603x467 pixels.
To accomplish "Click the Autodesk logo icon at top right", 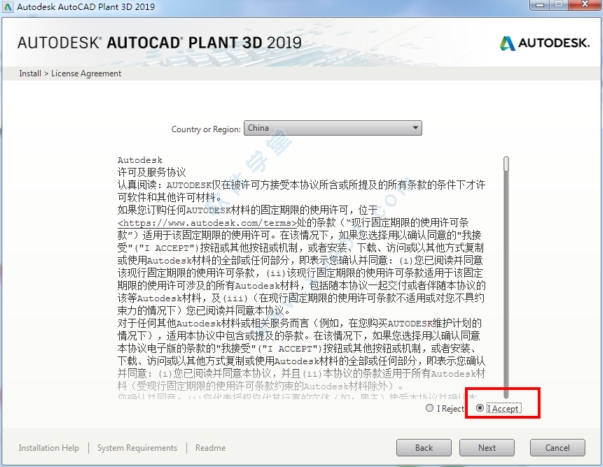I will (x=507, y=43).
